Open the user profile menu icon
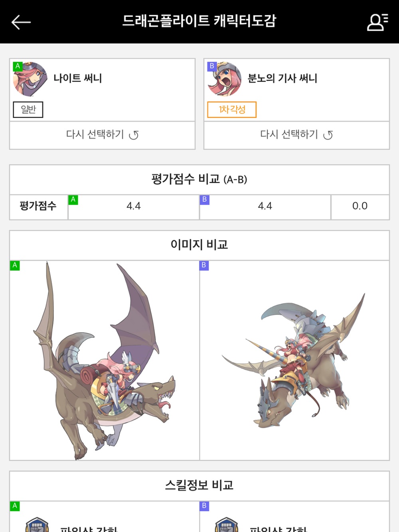 [377, 22]
